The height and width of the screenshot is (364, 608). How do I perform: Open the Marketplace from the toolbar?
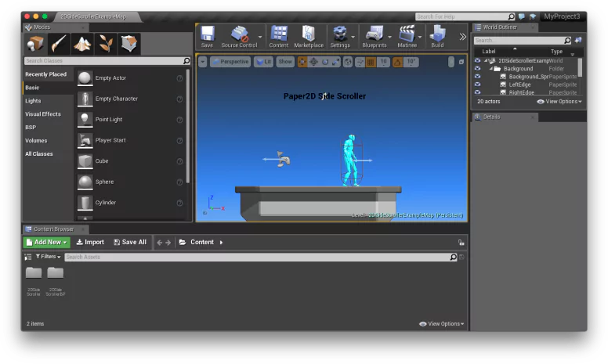(309, 36)
